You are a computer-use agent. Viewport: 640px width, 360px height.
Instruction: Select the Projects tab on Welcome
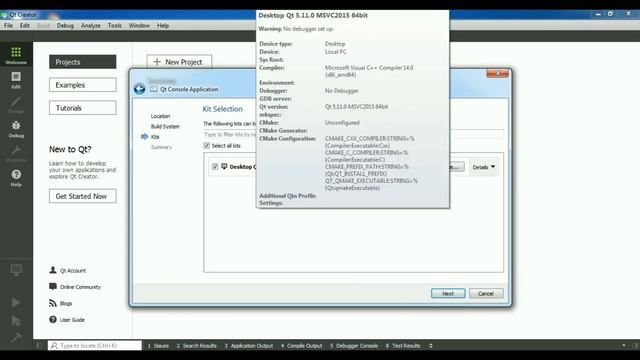82,62
